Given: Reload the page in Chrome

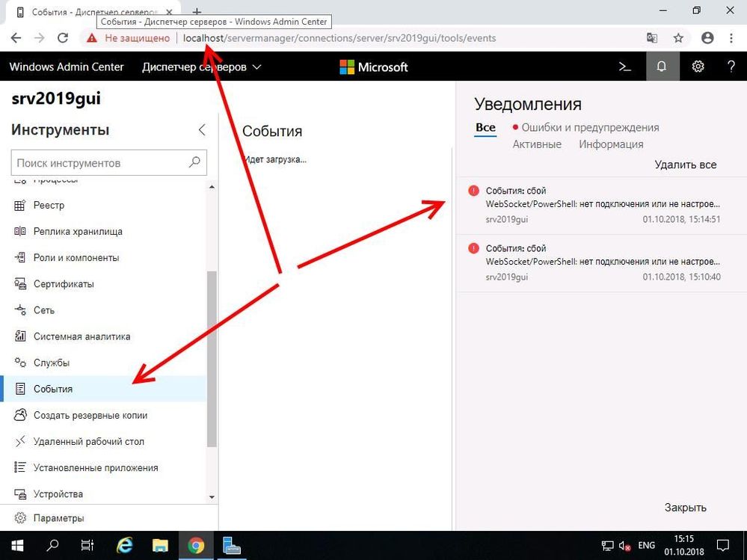Looking at the screenshot, I should 63,38.
